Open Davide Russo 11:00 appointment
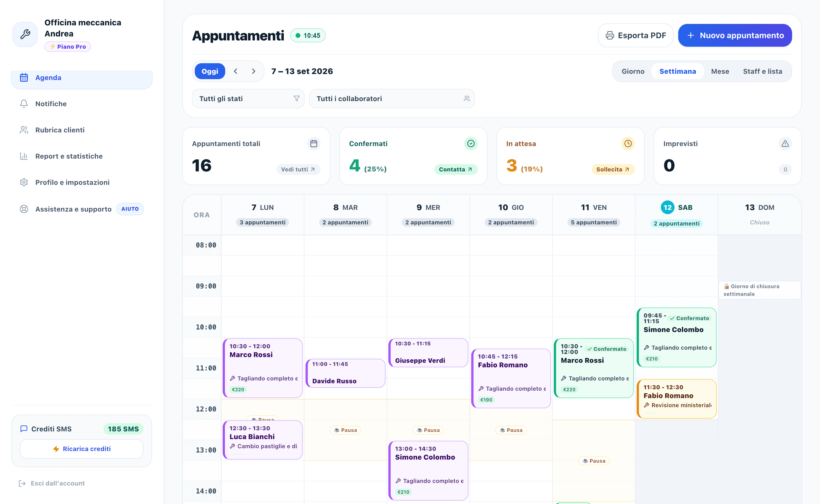The width and height of the screenshot is (820, 504). click(x=345, y=373)
